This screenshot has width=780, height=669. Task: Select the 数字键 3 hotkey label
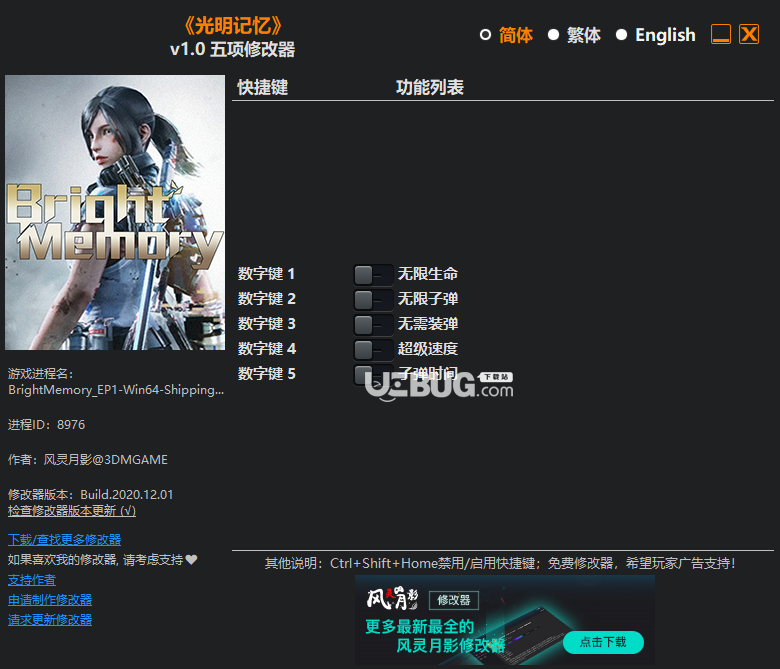pos(267,323)
